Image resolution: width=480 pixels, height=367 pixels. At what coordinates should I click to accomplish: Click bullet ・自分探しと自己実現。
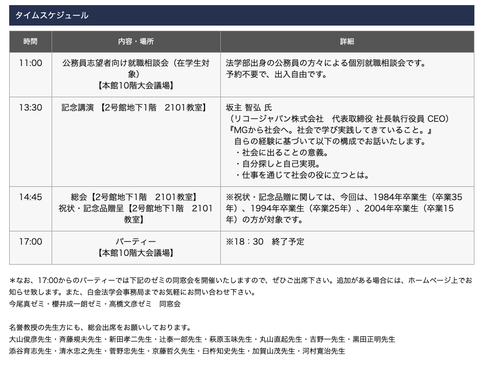[277, 164]
